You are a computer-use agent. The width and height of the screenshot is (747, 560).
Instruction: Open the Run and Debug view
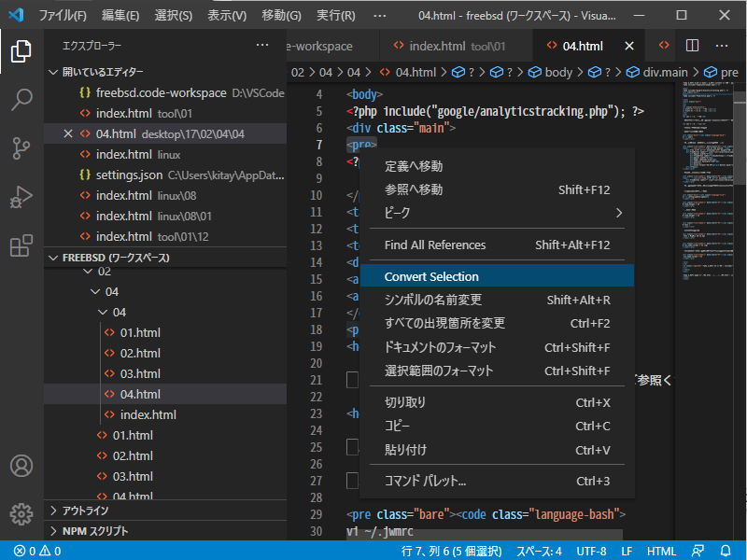[21, 197]
